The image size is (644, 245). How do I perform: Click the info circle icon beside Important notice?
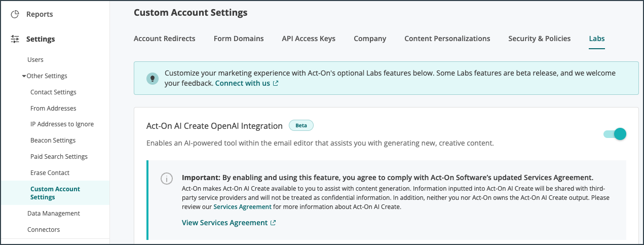coord(166,179)
